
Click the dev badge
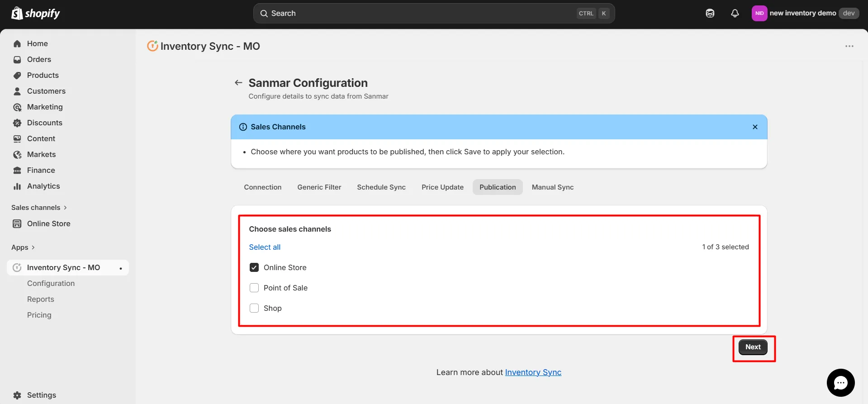point(849,13)
